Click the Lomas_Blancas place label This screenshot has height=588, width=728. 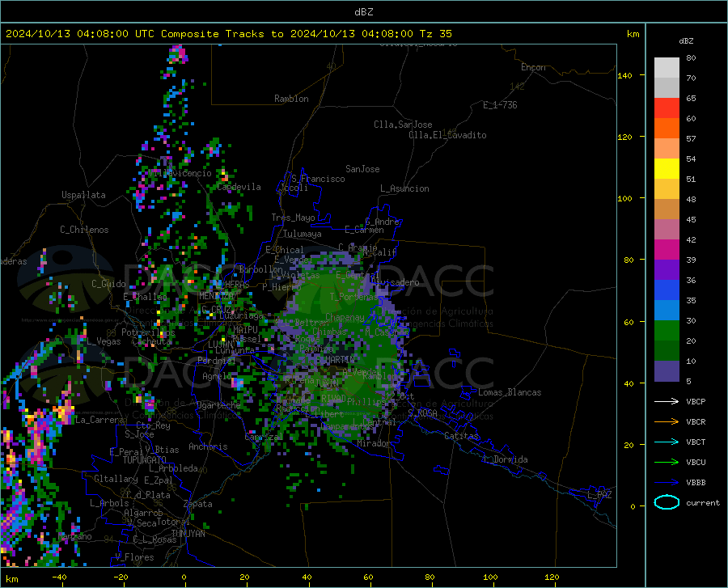point(510,392)
